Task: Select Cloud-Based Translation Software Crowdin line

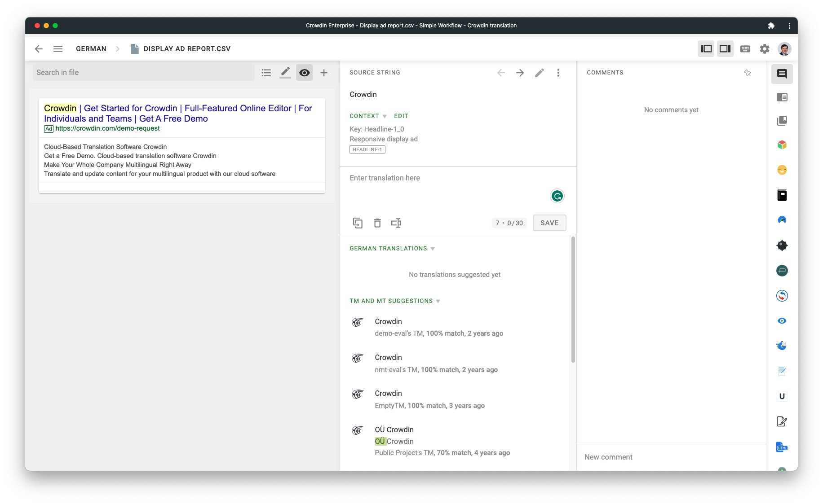Action: (105, 147)
